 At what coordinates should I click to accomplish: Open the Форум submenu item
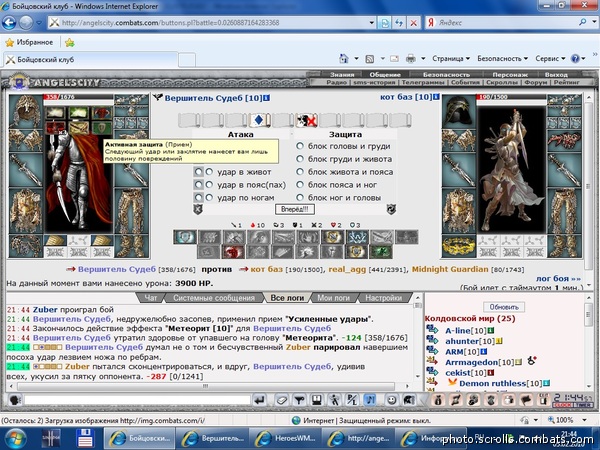click(536, 82)
